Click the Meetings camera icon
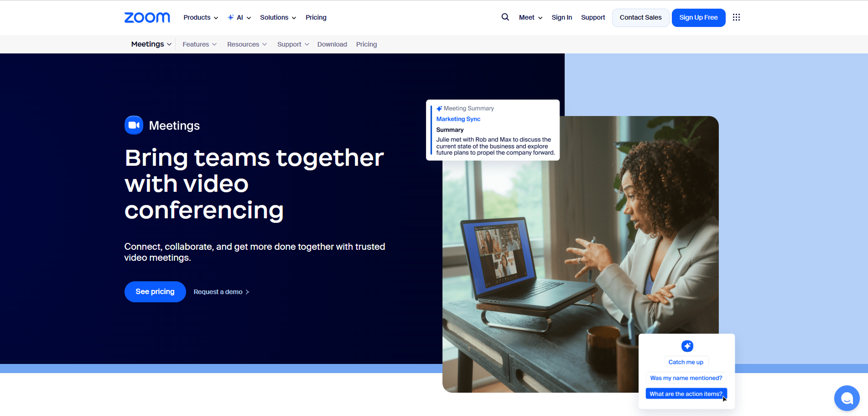This screenshot has height=416, width=868. pos(134,125)
